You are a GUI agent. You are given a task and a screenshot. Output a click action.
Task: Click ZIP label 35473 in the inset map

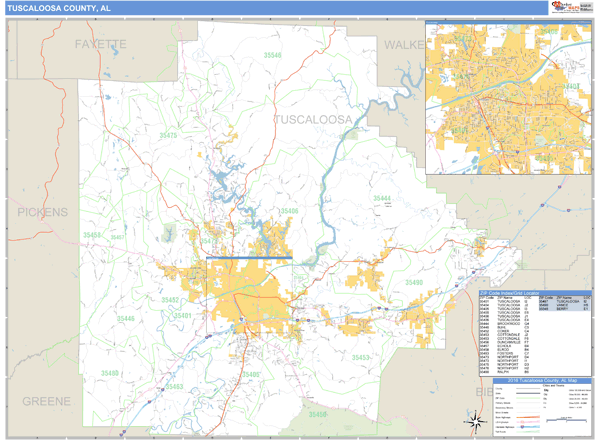(x=463, y=39)
